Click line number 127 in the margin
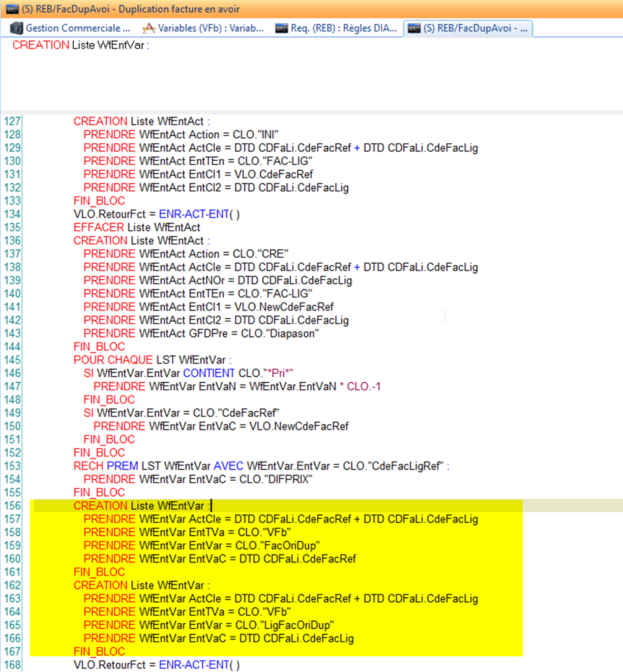623x672 pixels. [16, 121]
